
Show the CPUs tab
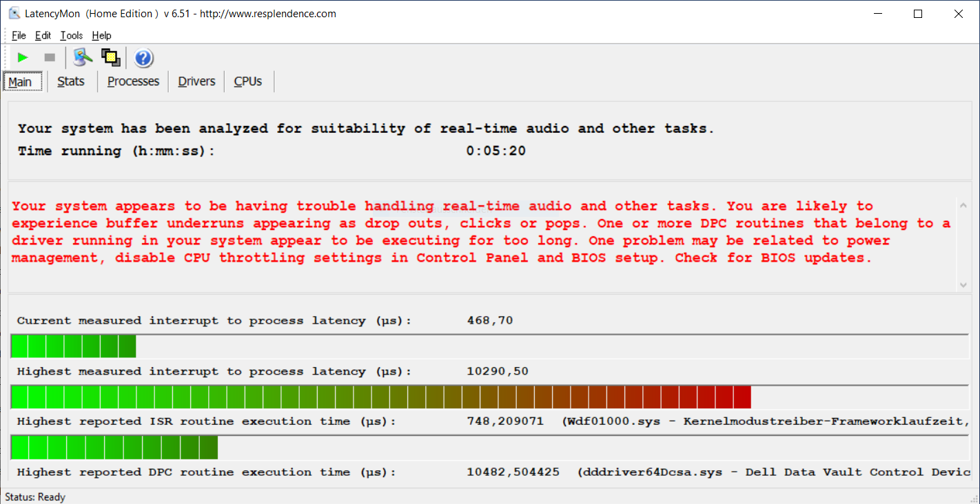pos(248,81)
